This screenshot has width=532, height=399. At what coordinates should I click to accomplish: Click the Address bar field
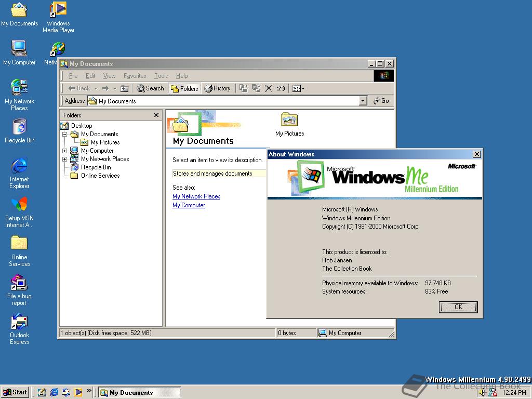pos(223,101)
